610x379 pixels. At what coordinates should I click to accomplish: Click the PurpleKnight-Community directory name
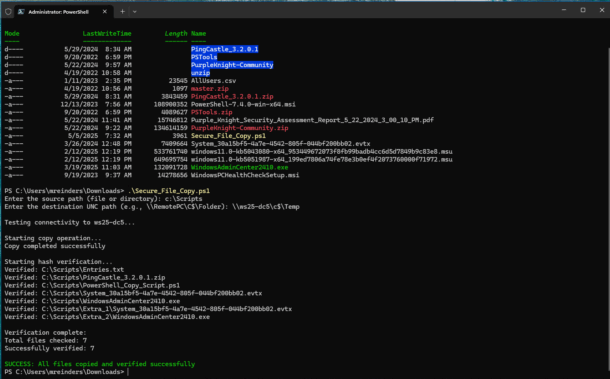(x=232, y=65)
